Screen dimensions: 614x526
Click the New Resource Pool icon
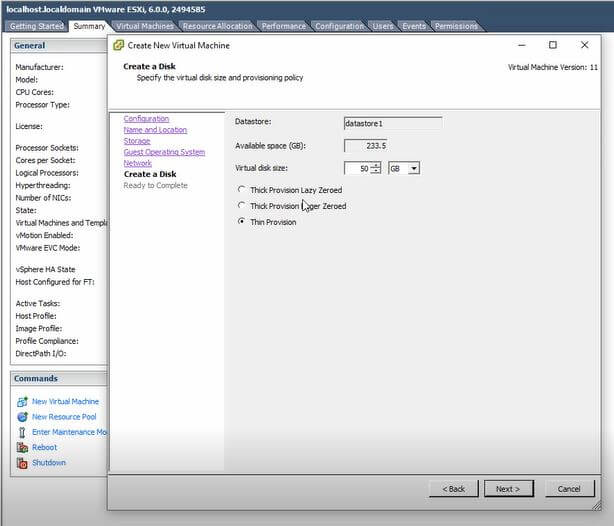point(22,417)
